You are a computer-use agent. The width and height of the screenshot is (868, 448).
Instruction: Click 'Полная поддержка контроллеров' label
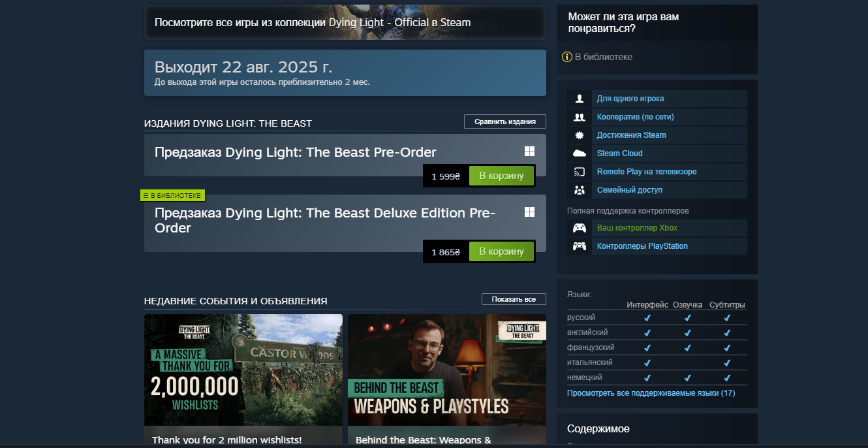point(628,211)
